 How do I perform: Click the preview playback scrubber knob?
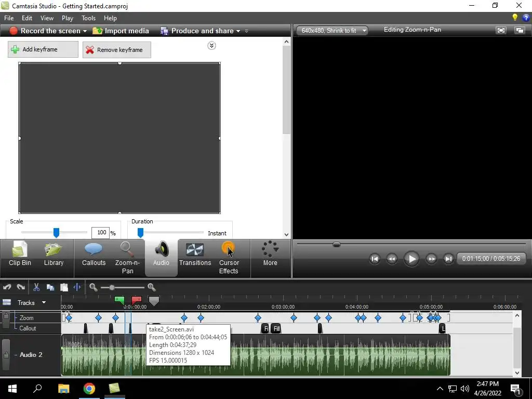pos(336,244)
